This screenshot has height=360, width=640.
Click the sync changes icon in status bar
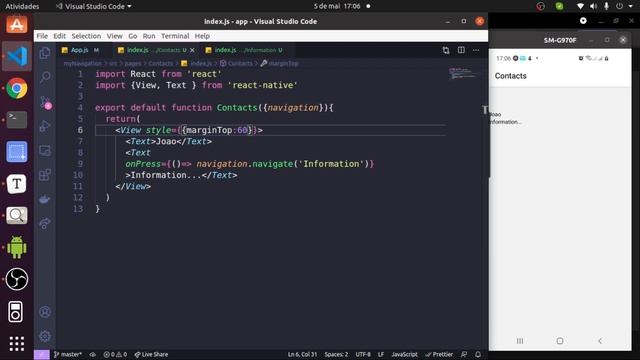click(93, 354)
